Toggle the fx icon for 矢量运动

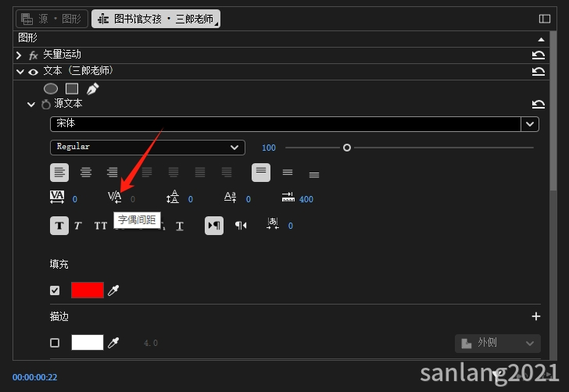(x=33, y=55)
